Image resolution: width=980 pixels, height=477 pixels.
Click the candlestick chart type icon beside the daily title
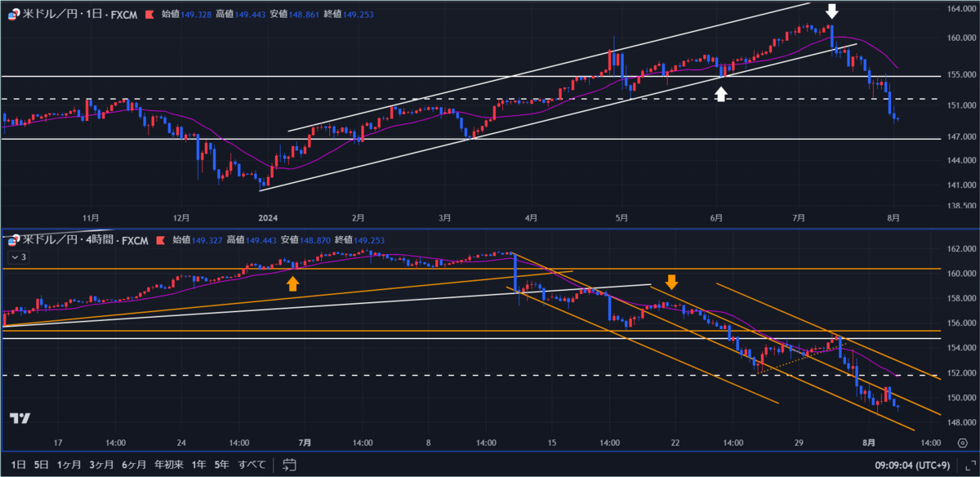click(149, 13)
